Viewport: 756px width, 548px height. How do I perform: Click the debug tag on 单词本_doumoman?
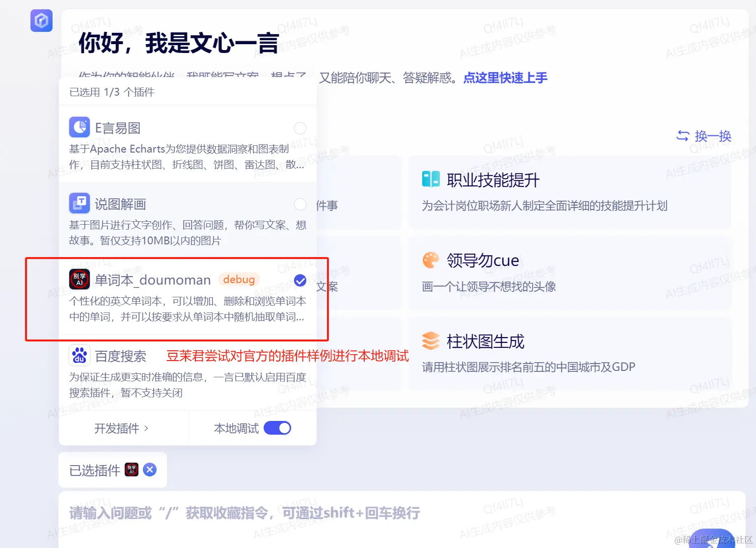pos(239,279)
